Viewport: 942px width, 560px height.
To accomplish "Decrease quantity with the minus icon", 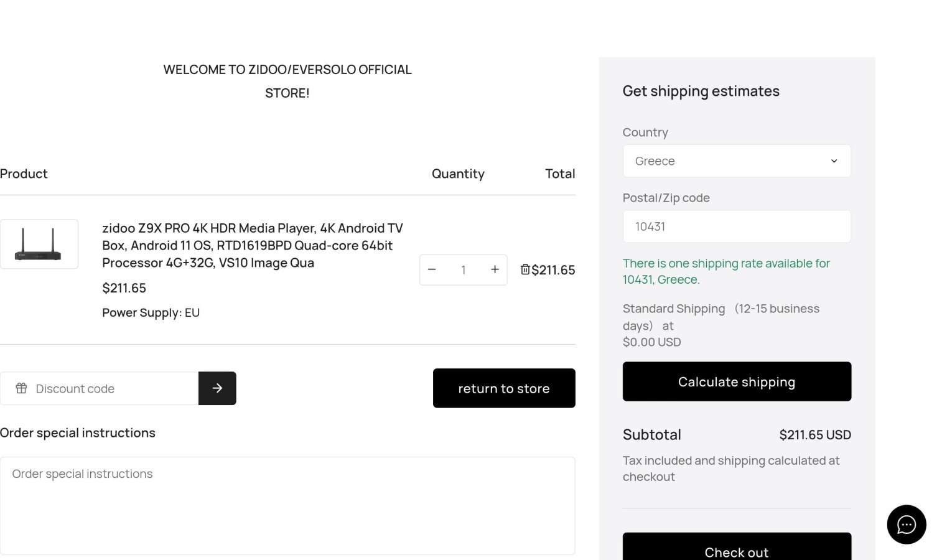I will pos(432,269).
